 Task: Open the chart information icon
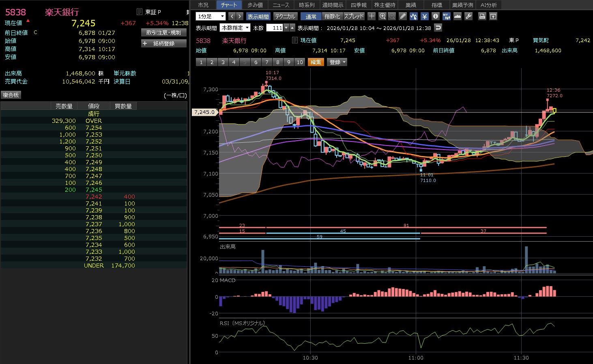coord(435,16)
